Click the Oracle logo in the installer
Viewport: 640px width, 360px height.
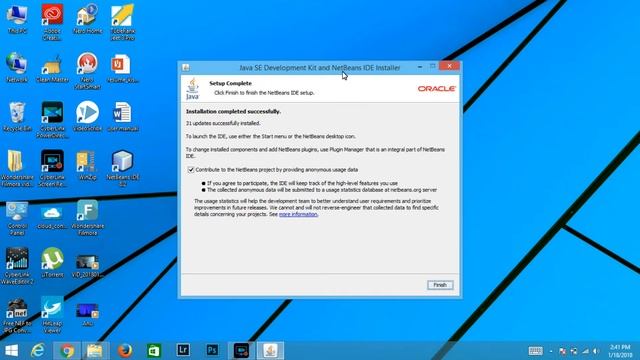[437, 89]
